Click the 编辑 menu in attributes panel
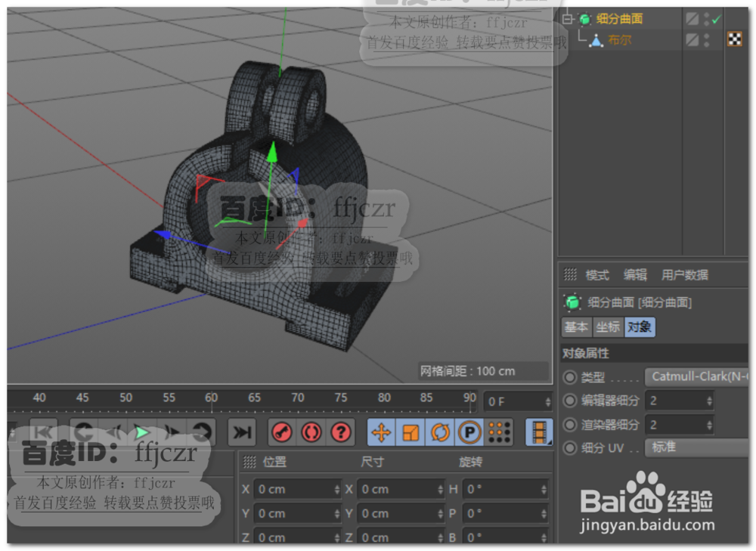This screenshot has height=551, width=756. pos(635,274)
